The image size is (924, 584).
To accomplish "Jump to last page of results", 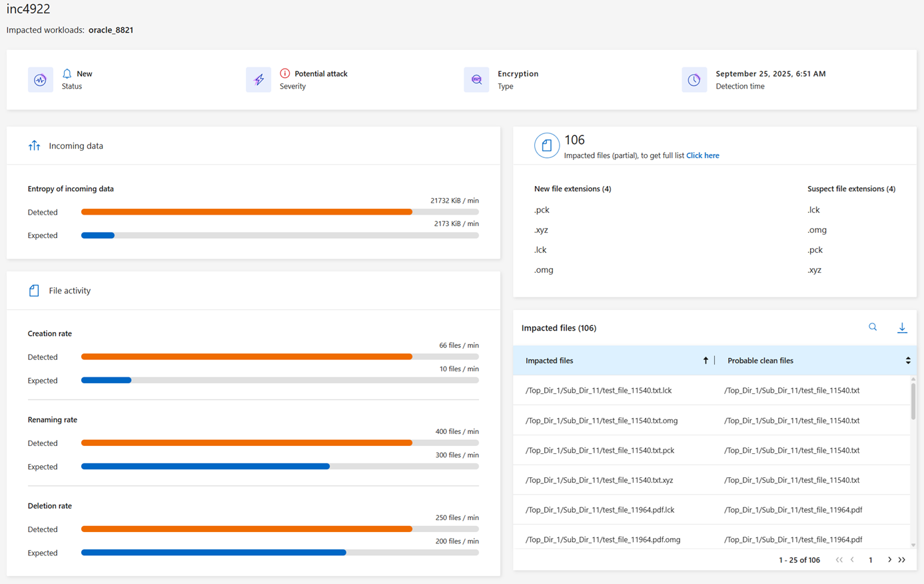I will tap(902, 560).
